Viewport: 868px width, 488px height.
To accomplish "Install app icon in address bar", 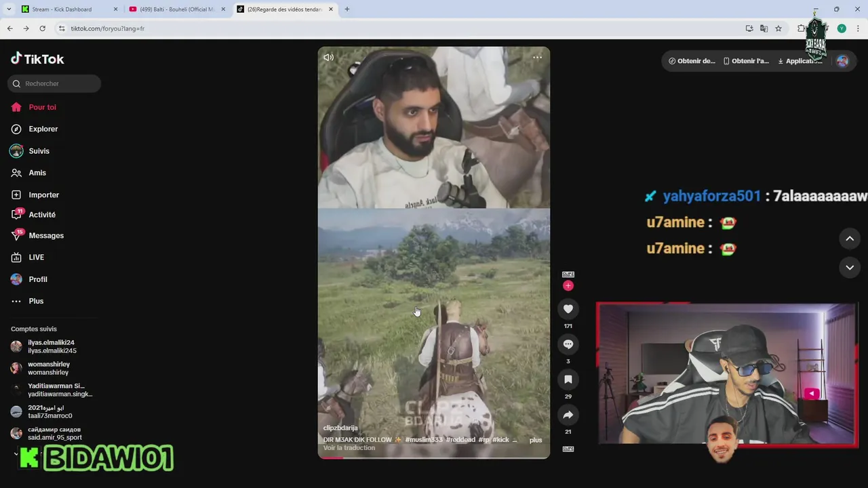I will [x=749, y=28].
